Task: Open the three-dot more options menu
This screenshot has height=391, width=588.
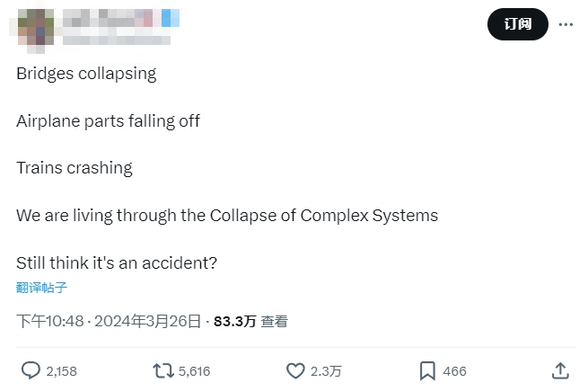Action: pyautogui.click(x=566, y=24)
